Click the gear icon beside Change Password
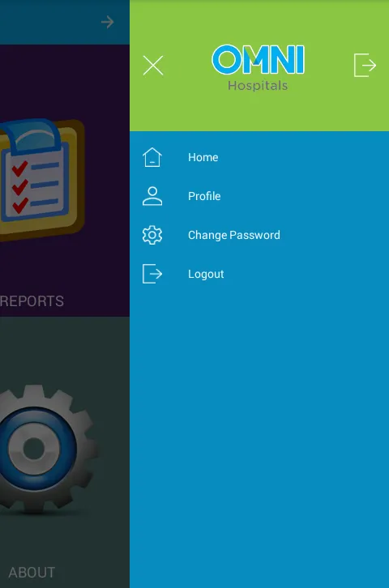The height and width of the screenshot is (588, 389). click(x=152, y=235)
